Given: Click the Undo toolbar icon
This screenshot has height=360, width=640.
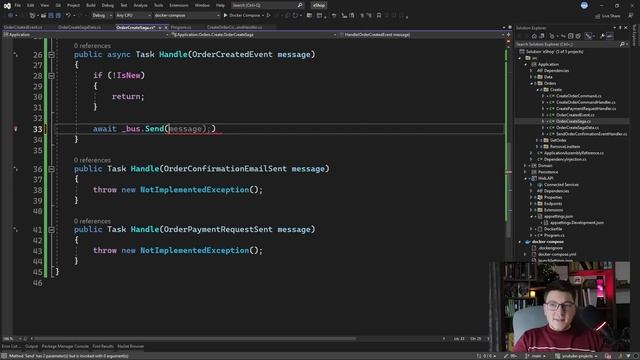Looking at the screenshot, I should pos(69,16).
